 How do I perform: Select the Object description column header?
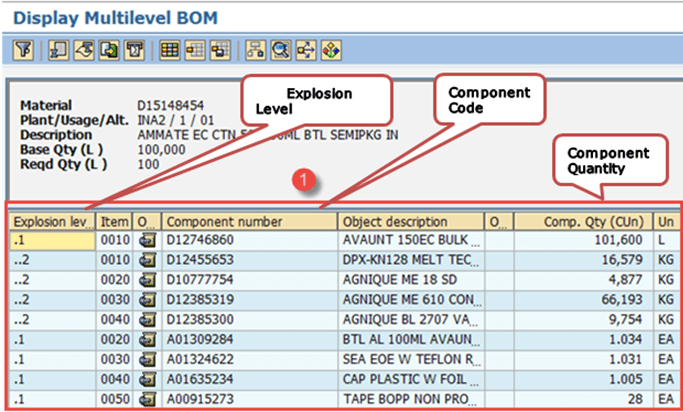click(x=408, y=220)
